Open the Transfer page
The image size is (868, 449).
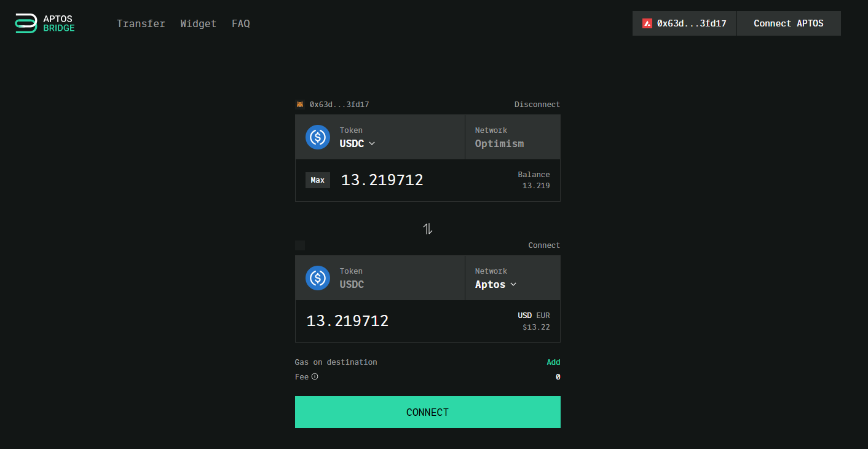[x=141, y=23]
